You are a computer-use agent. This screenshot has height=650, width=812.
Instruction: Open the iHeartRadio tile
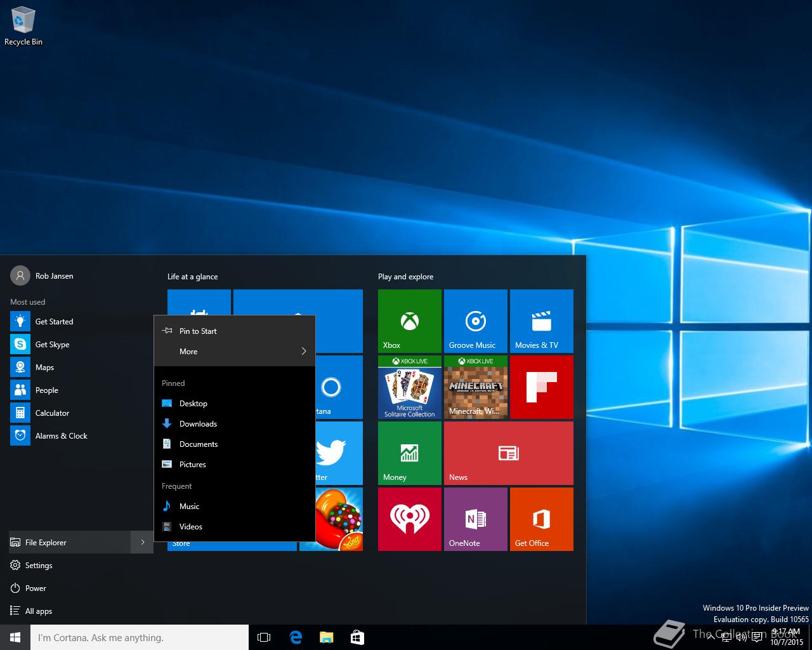(410, 519)
